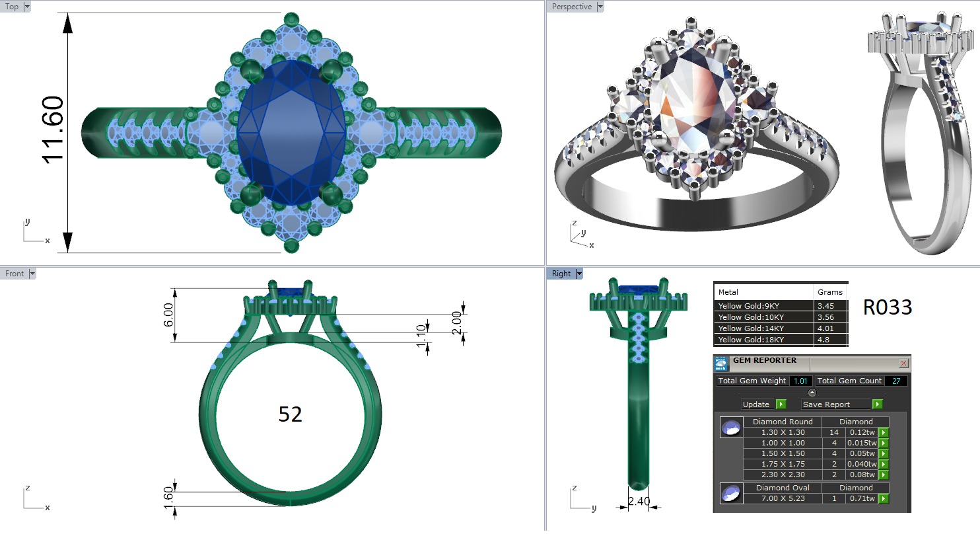
Task: Click the Diamond Oval gem icon
Action: tap(730, 494)
